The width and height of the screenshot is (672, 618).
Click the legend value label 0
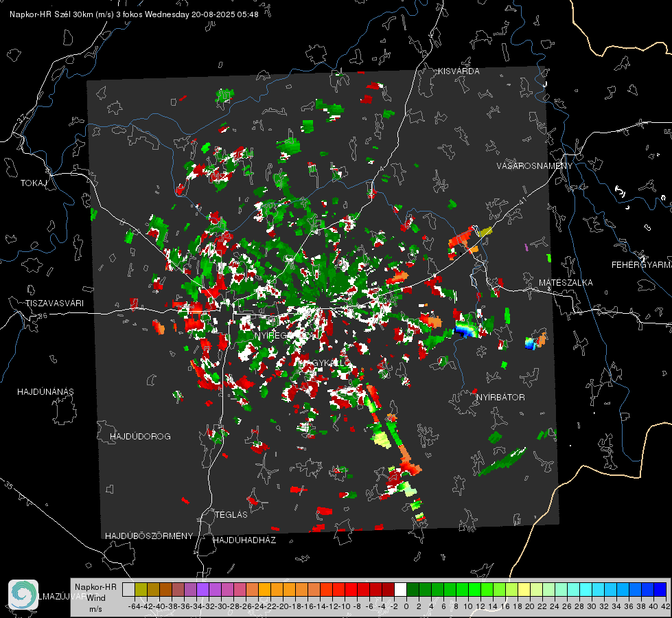pyautogui.click(x=406, y=606)
